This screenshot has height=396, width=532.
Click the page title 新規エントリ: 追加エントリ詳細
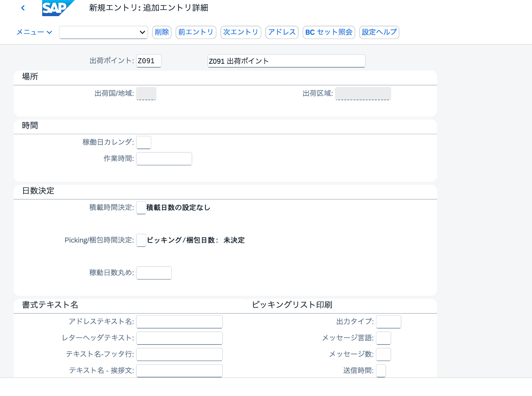pos(149,8)
